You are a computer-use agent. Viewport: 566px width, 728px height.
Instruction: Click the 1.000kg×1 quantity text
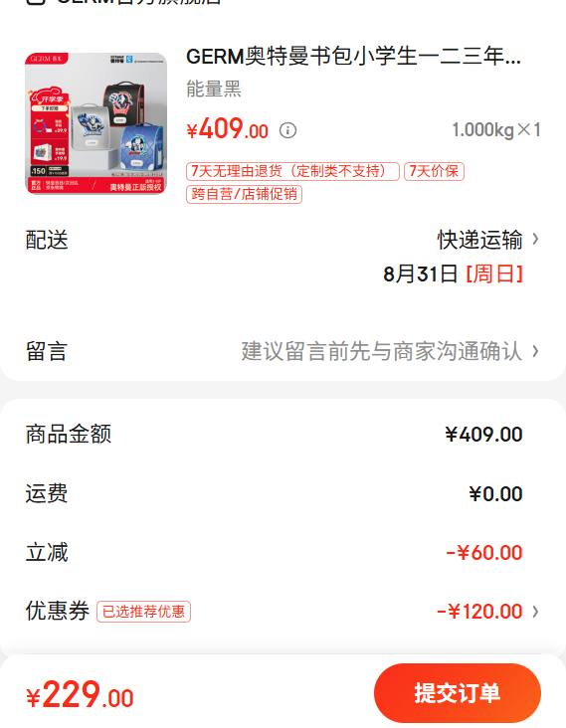[496, 130]
